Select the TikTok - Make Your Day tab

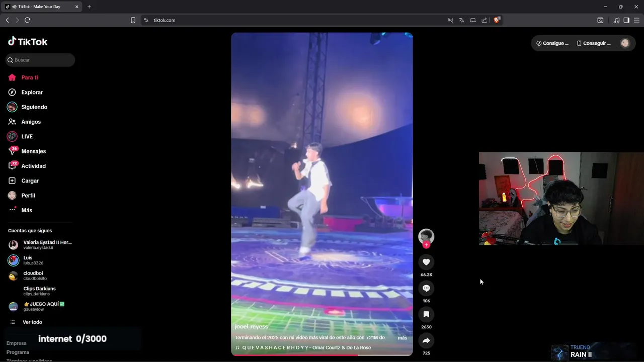(42, 7)
